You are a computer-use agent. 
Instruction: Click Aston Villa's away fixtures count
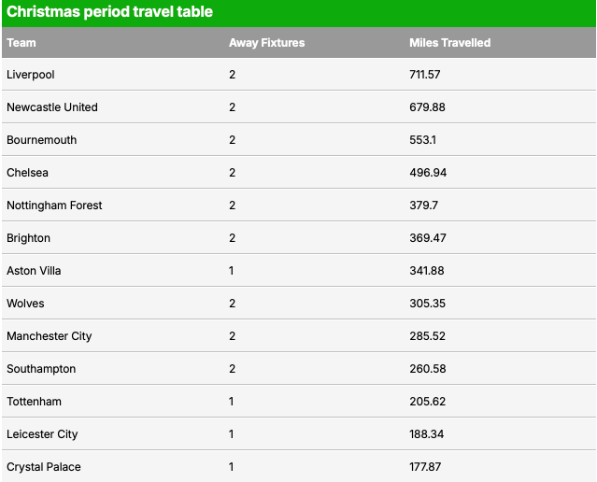point(231,271)
